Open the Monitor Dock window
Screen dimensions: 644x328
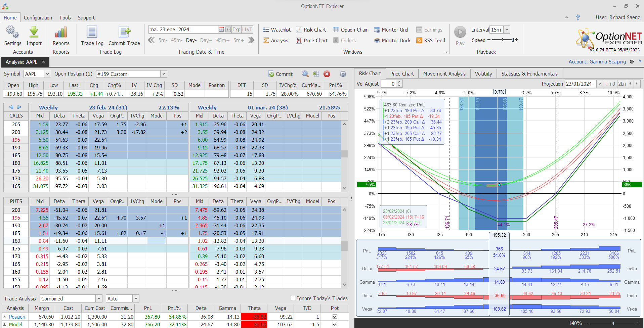click(392, 41)
